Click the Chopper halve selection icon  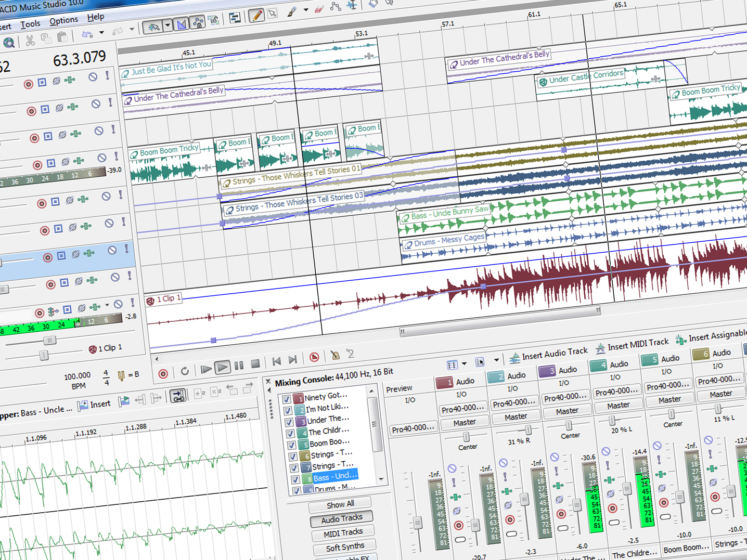pos(200,394)
